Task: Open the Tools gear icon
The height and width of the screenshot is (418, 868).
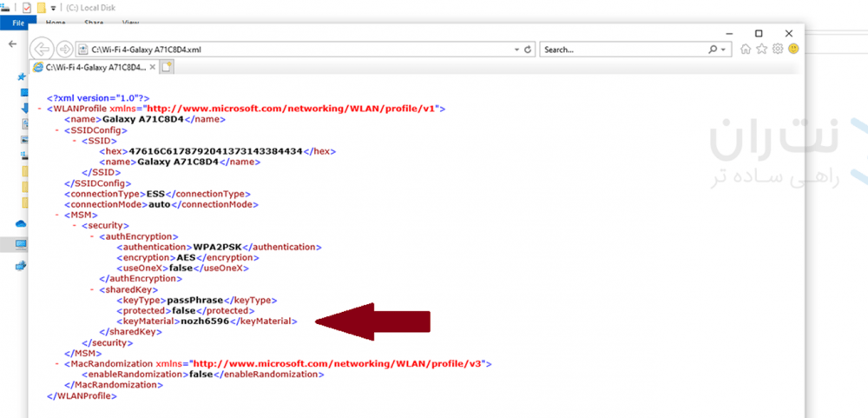Action: pyautogui.click(x=778, y=49)
